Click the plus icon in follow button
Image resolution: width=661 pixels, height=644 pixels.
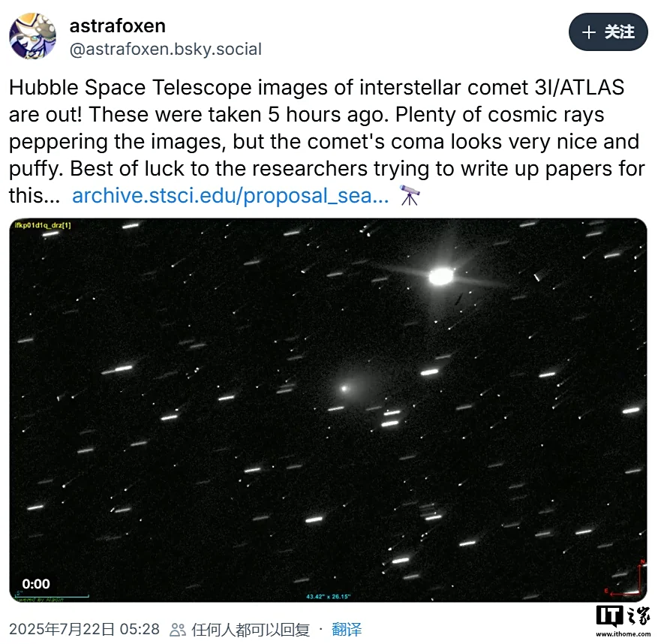(589, 32)
